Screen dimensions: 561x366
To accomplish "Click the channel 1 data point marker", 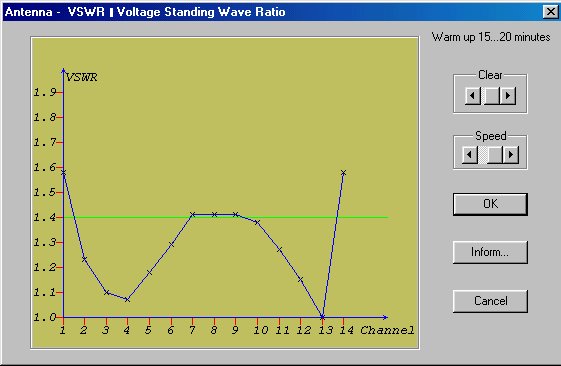I will click(63, 173).
